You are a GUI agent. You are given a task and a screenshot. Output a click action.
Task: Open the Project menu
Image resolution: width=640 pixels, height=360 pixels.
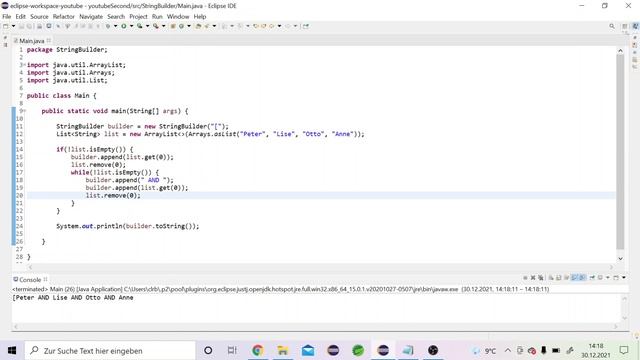(138, 17)
